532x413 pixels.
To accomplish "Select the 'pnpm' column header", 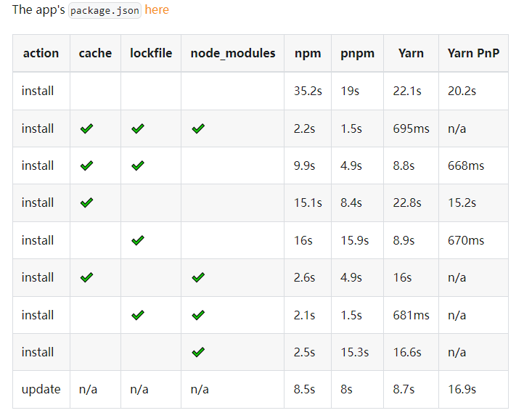I will click(357, 54).
